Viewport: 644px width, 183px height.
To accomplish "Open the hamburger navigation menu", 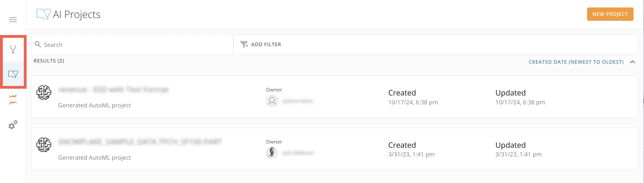I will click(13, 20).
